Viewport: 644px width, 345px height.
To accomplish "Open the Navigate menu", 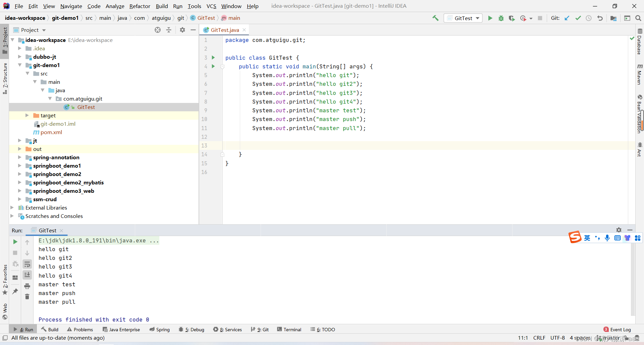I will coord(71,6).
